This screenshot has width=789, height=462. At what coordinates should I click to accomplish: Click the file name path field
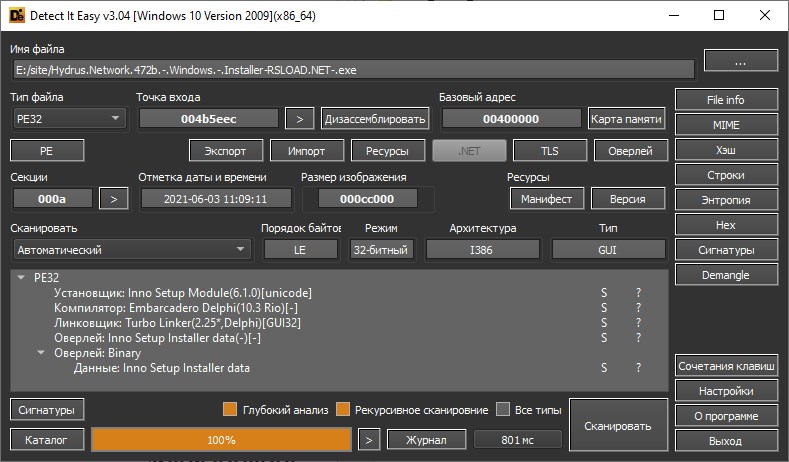coord(354,70)
